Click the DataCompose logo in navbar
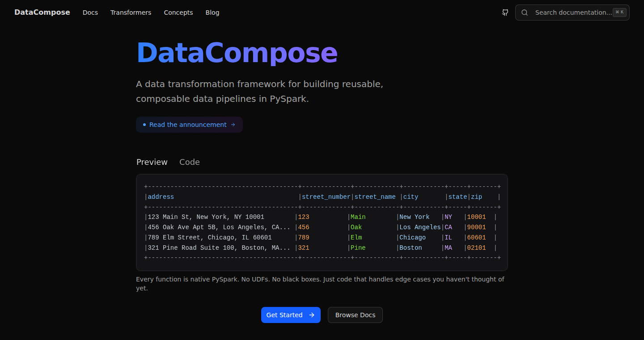The height and width of the screenshot is (340, 644). 42,13
